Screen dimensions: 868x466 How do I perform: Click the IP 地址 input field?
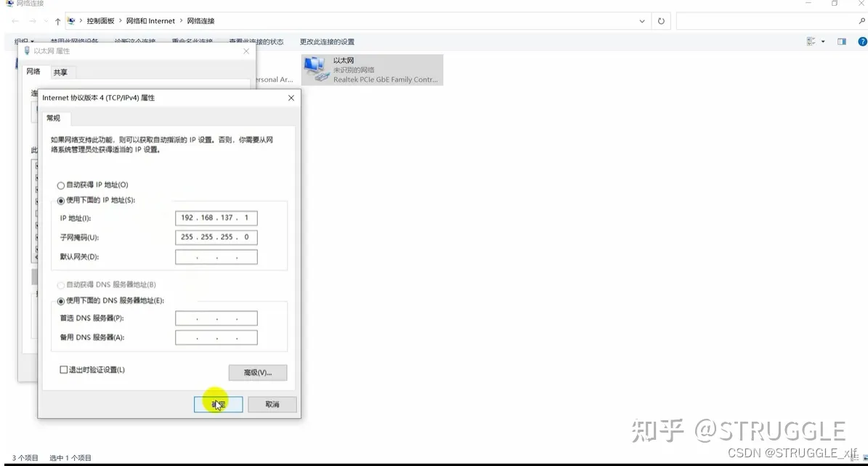(216, 218)
